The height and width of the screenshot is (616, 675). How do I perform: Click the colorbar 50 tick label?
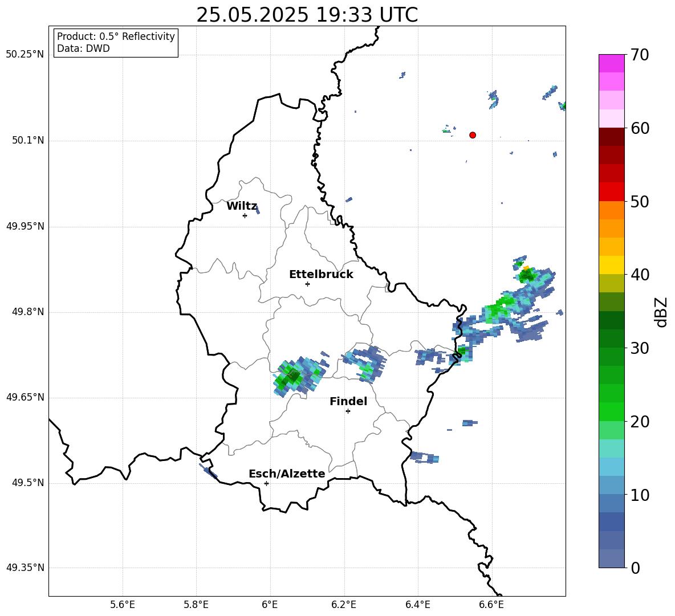[x=640, y=202]
